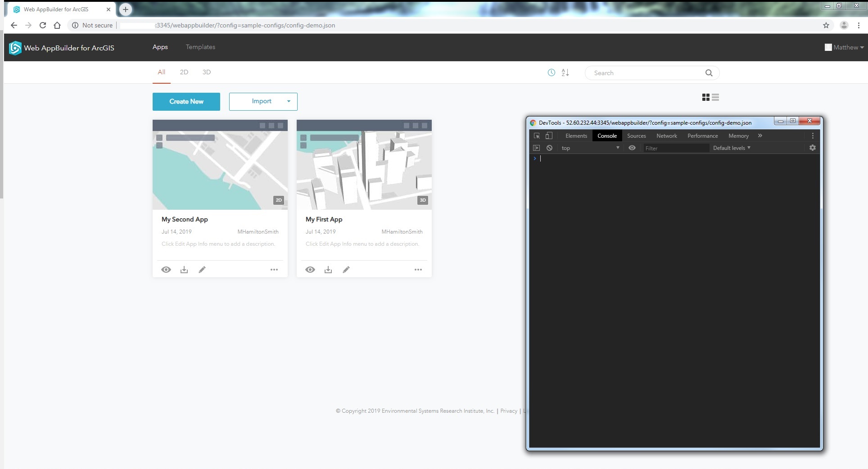Open the Privacy link in footer
Viewport: 868px width, 469px height.
click(509, 411)
